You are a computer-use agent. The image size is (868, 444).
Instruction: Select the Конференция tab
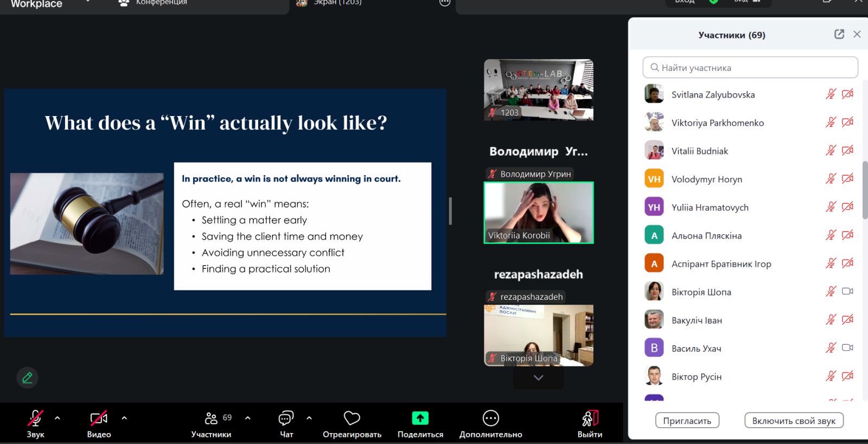[161, 3]
